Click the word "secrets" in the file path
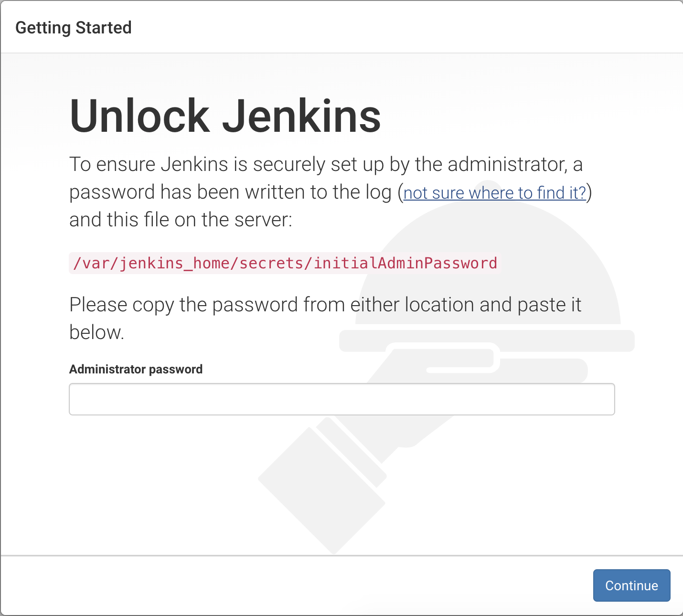This screenshot has height=616, width=683. [271, 263]
